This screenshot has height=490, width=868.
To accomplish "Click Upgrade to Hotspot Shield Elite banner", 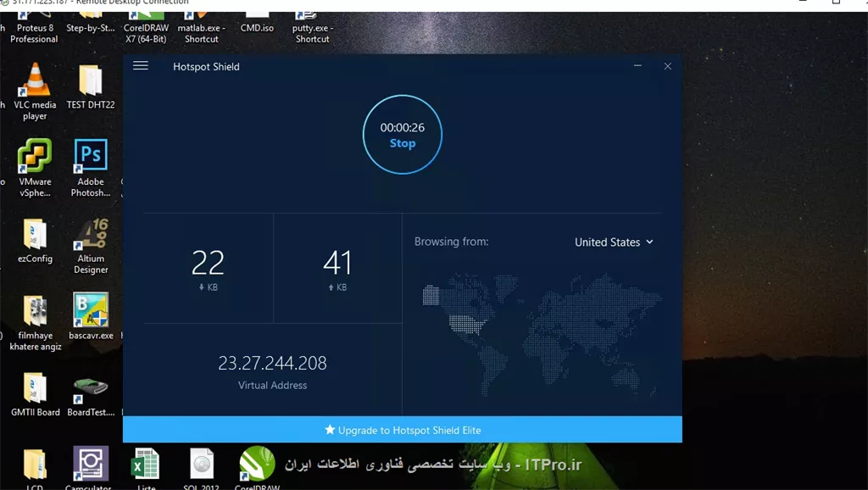I will 403,430.
